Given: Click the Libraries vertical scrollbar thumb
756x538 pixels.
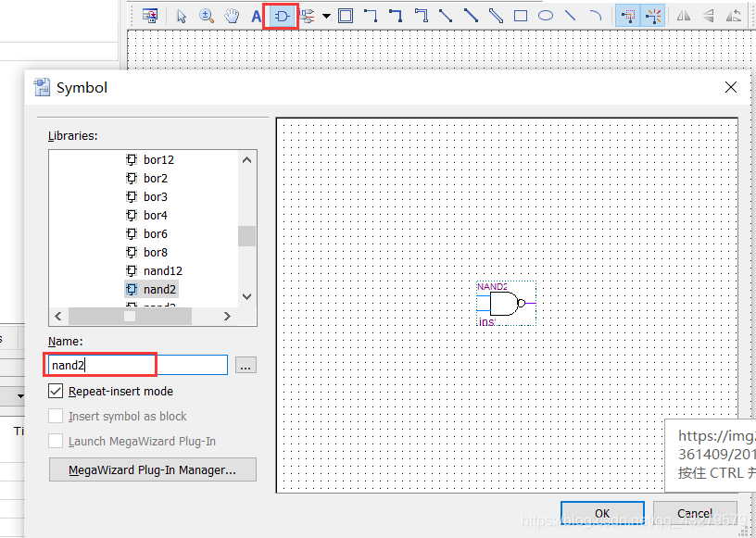Looking at the screenshot, I should [x=246, y=236].
